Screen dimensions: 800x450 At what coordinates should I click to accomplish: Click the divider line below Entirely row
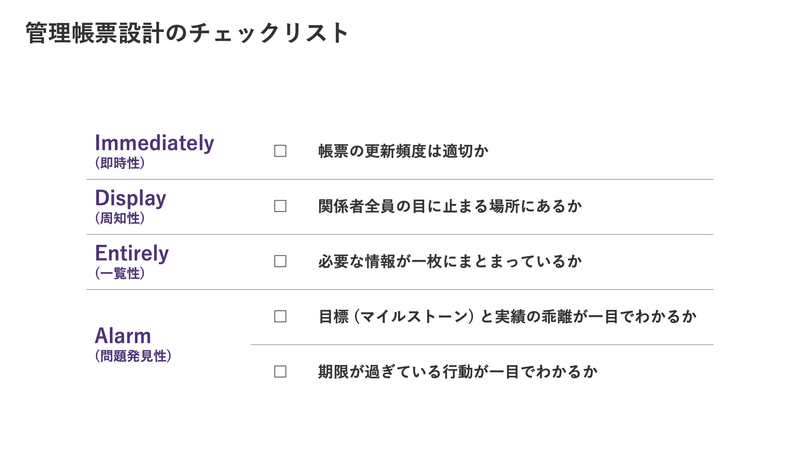(x=400, y=290)
